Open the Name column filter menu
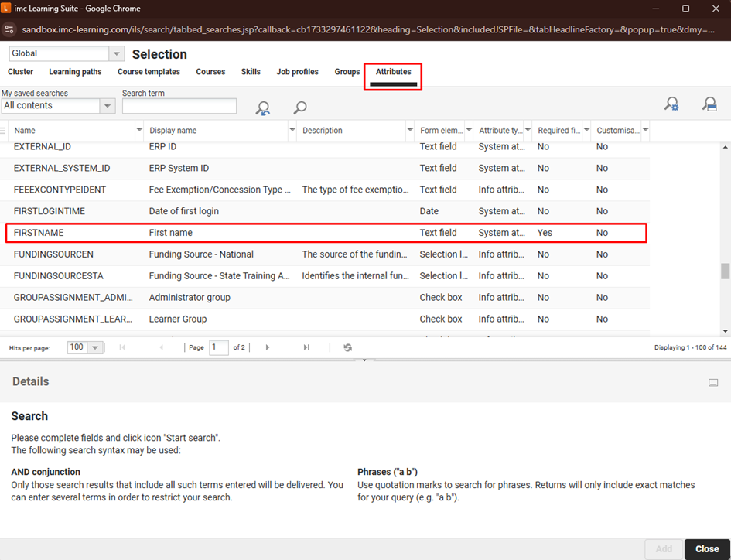This screenshot has height=560, width=731. click(x=139, y=130)
